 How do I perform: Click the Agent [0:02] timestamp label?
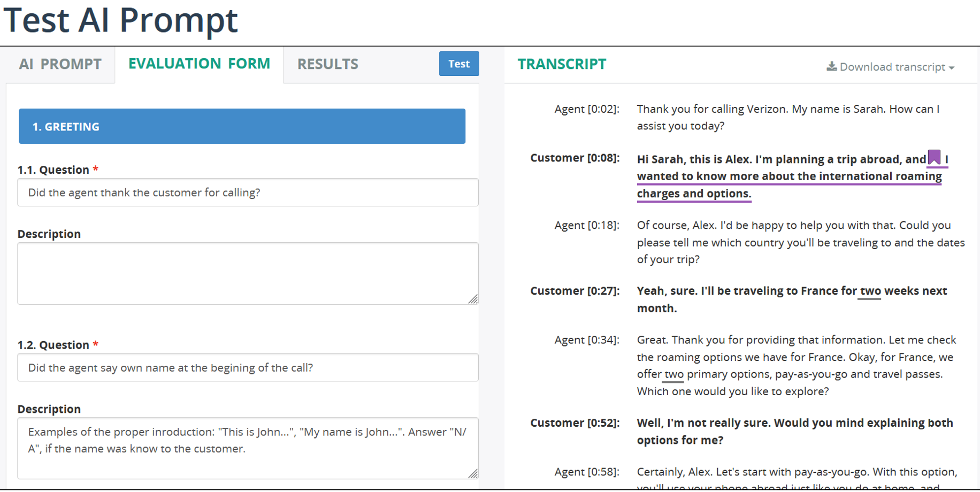click(587, 109)
